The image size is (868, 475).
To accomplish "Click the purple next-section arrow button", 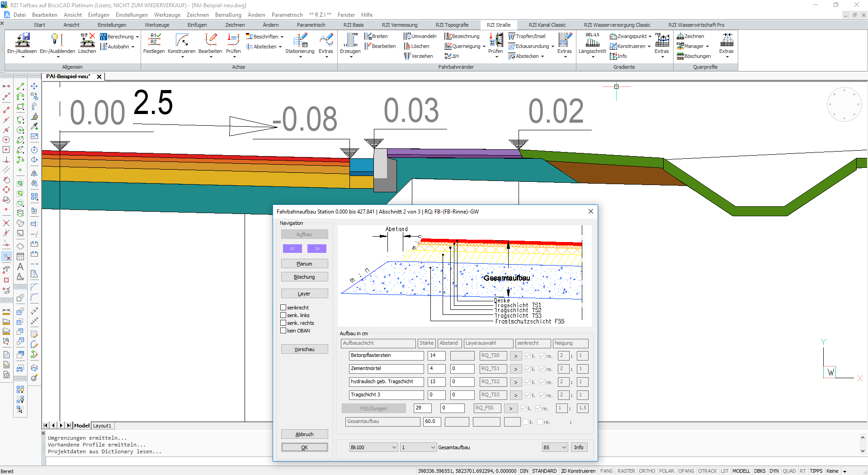I will click(x=317, y=248).
